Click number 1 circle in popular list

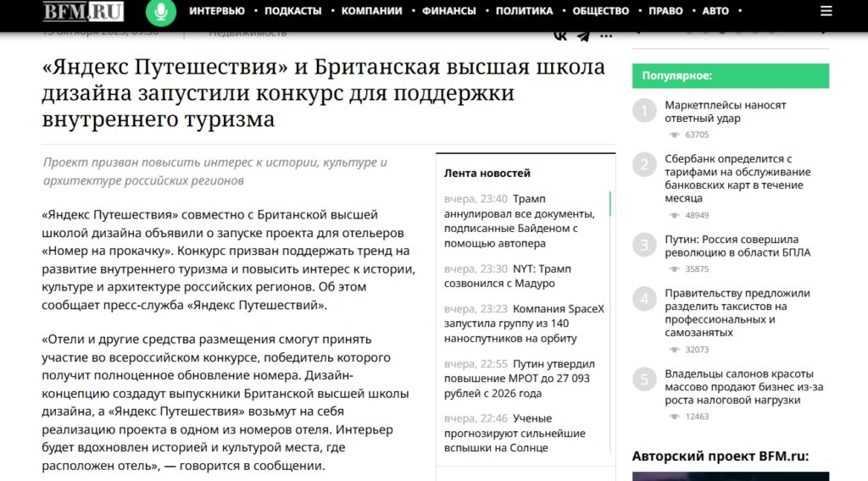tap(644, 111)
